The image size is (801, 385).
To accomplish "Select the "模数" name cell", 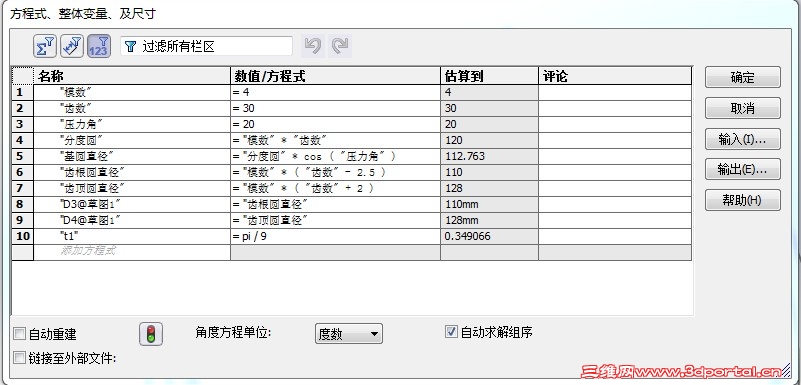I will coord(132,92).
